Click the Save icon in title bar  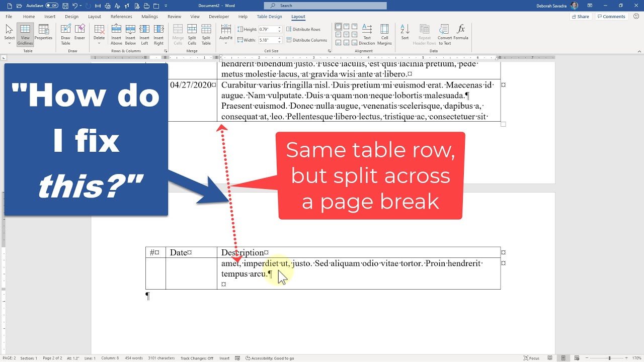click(x=65, y=6)
